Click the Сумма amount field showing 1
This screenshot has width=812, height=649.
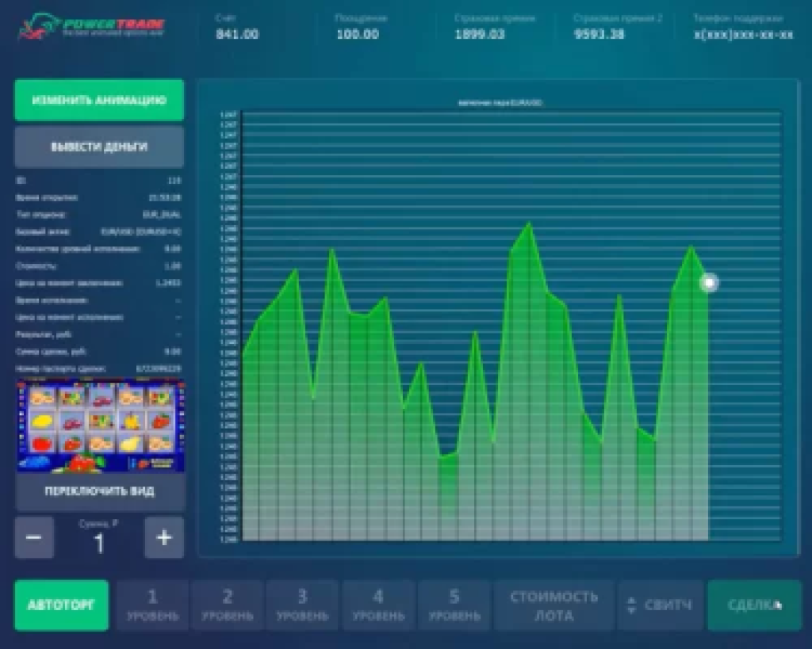[99, 543]
